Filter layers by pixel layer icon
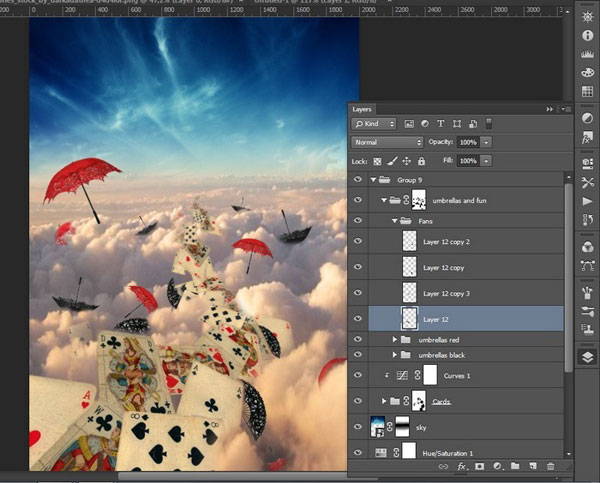The image size is (600, 483). point(409,124)
